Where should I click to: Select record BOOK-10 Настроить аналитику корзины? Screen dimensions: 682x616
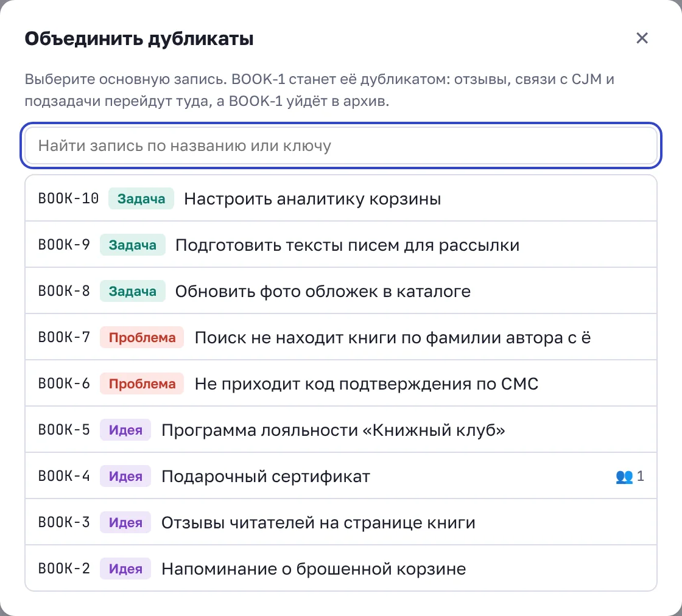coord(341,198)
